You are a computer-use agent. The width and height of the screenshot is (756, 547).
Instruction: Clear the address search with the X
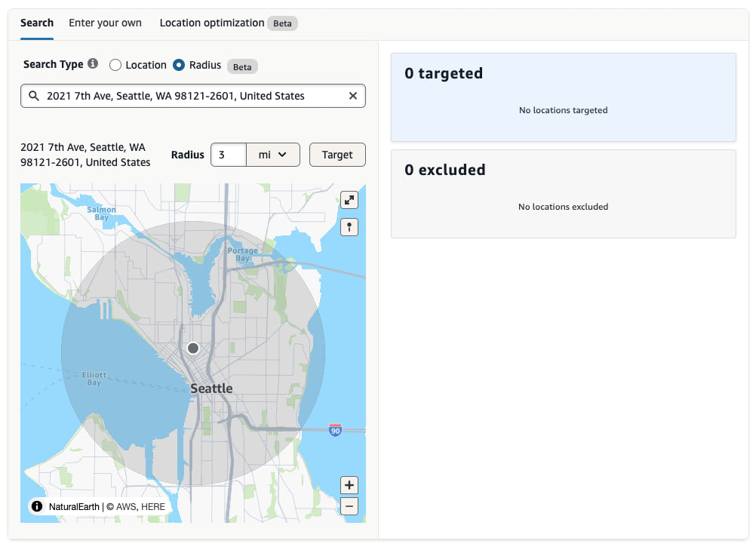point(352,96)
